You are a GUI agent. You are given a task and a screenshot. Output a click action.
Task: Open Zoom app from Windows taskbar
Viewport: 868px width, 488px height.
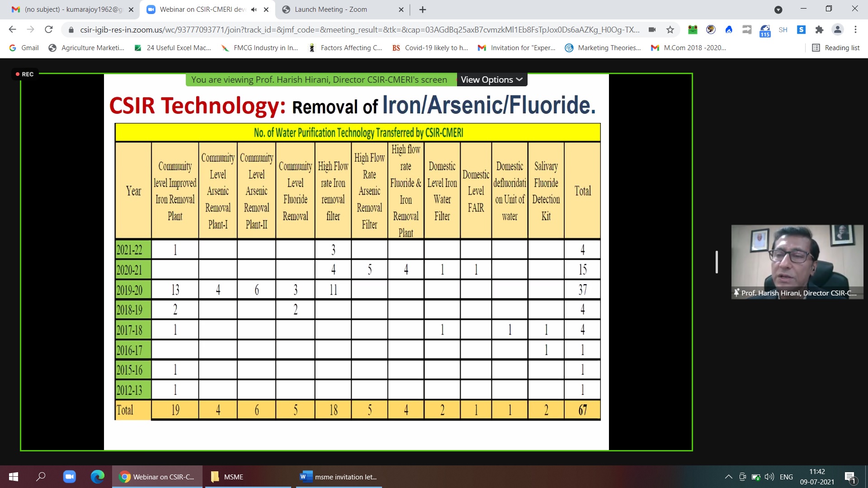[x=69, y=477]
